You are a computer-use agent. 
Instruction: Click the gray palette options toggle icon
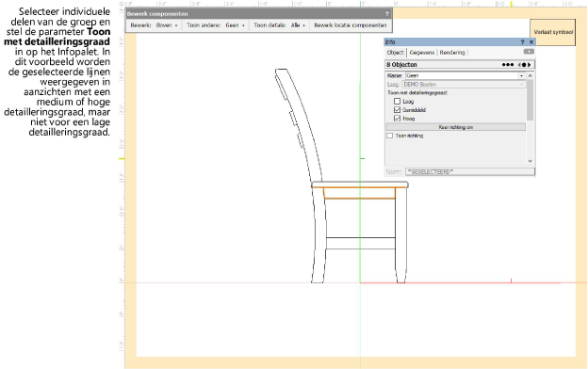(x=529, y=52)
